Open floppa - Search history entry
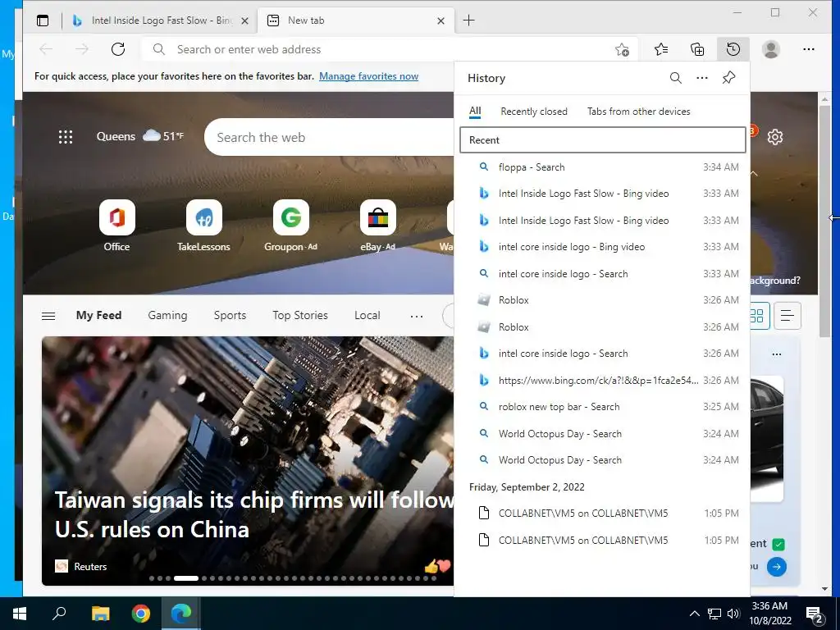 [x=603, y=167]
